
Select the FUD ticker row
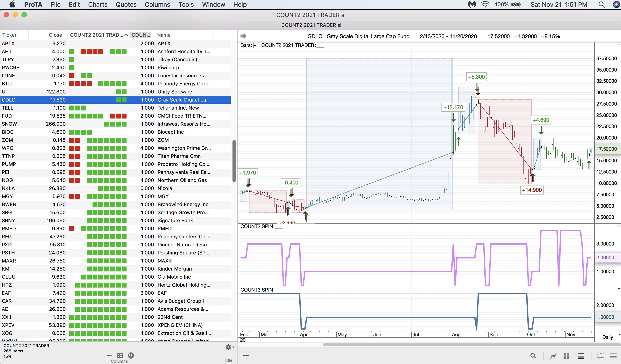pos(7,116)
